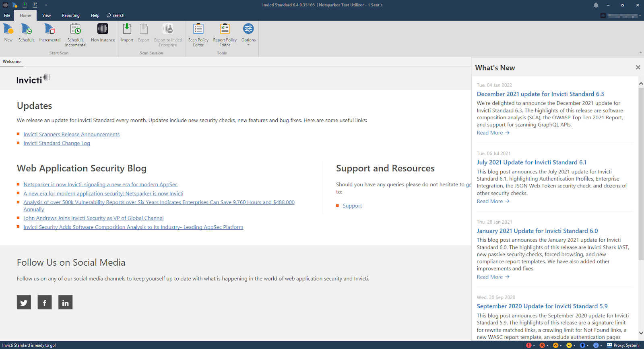Open the Schedule scan tool
The image size is (644, 349).
tap(27, 33)
